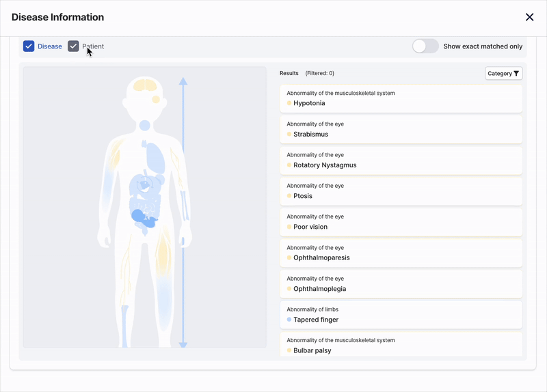The height and width of the screenshot is (392, 547).
Task: Close the Disease Information dialog
Action: (529, 18)
